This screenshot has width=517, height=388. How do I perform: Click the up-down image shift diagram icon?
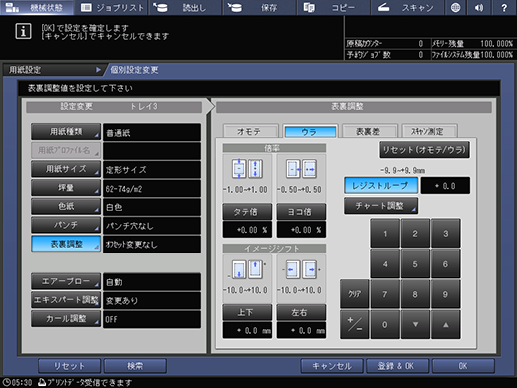point(247,269)
